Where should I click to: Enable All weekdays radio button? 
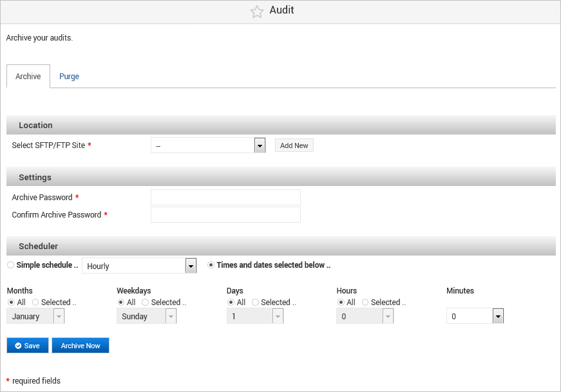(x=121, y=302)
